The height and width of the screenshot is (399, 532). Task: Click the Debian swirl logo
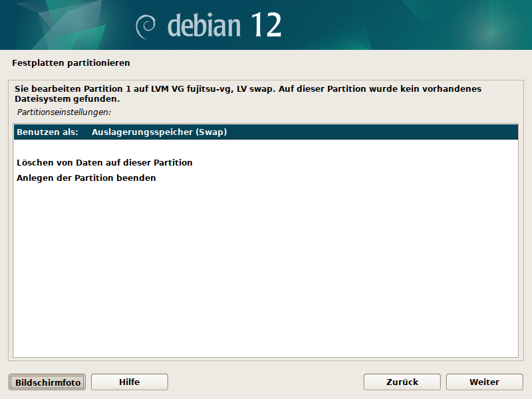click(x=146, y=27)
